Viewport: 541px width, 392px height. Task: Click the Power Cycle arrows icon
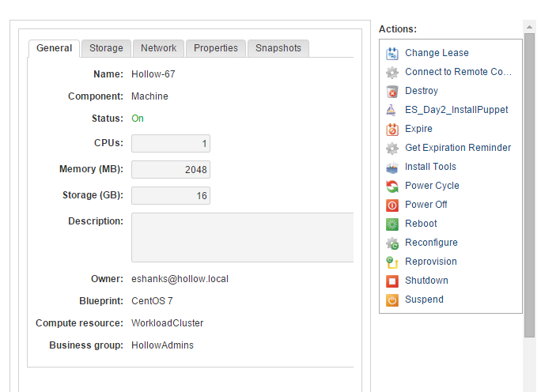pos(392,186)
